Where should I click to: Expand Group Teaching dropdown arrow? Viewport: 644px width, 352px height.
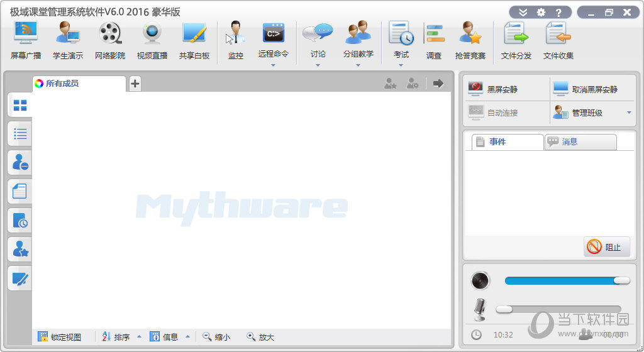point(358,65)
